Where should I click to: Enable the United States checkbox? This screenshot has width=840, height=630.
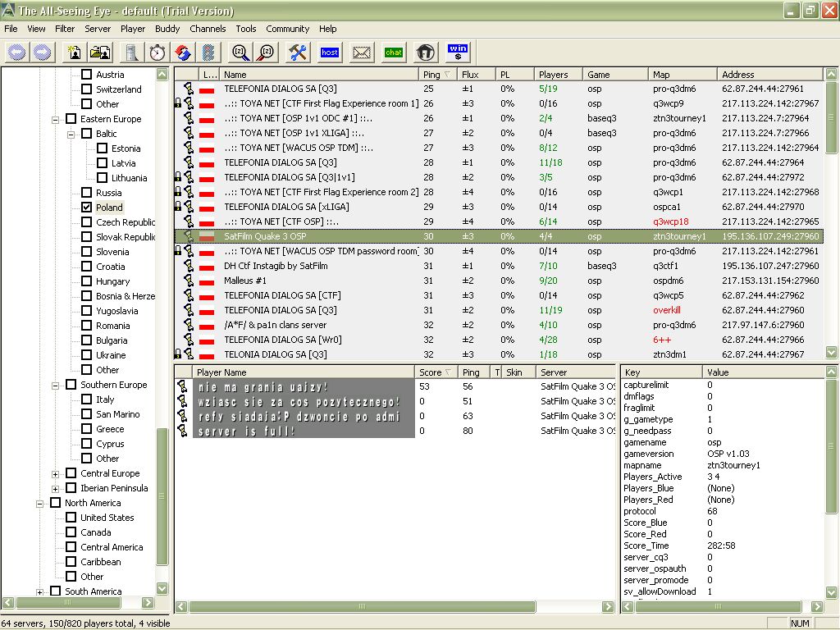(71, 518)
